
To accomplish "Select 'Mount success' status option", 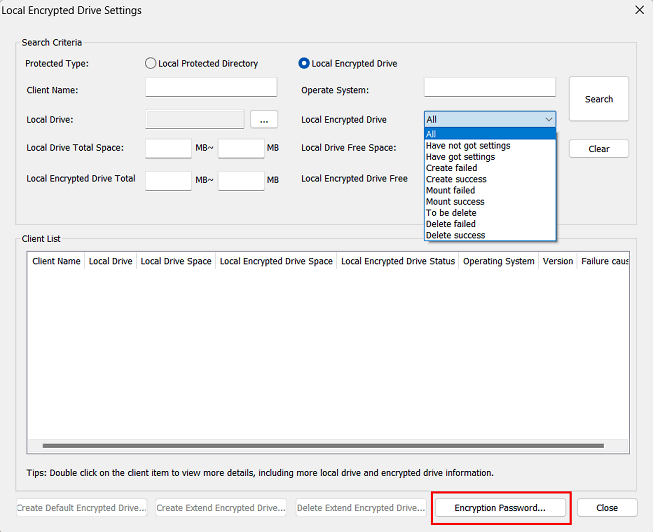I will tap(455, 202).
